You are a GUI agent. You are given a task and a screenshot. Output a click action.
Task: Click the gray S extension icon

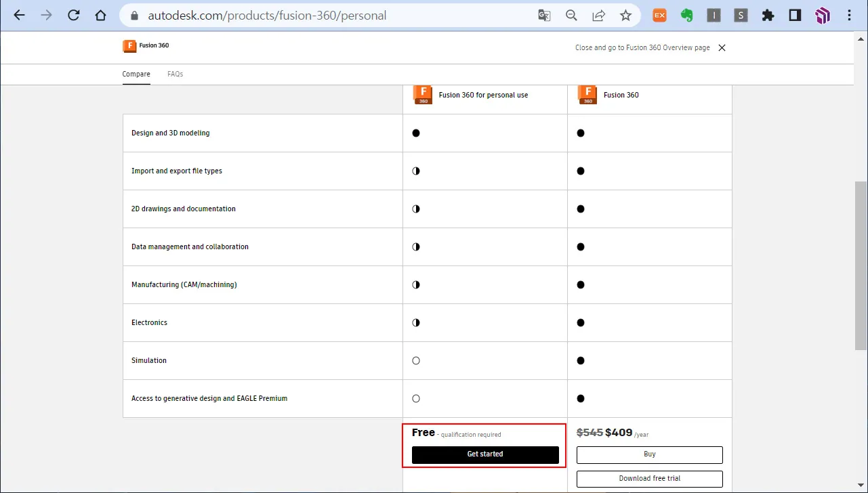click(741, 15)
